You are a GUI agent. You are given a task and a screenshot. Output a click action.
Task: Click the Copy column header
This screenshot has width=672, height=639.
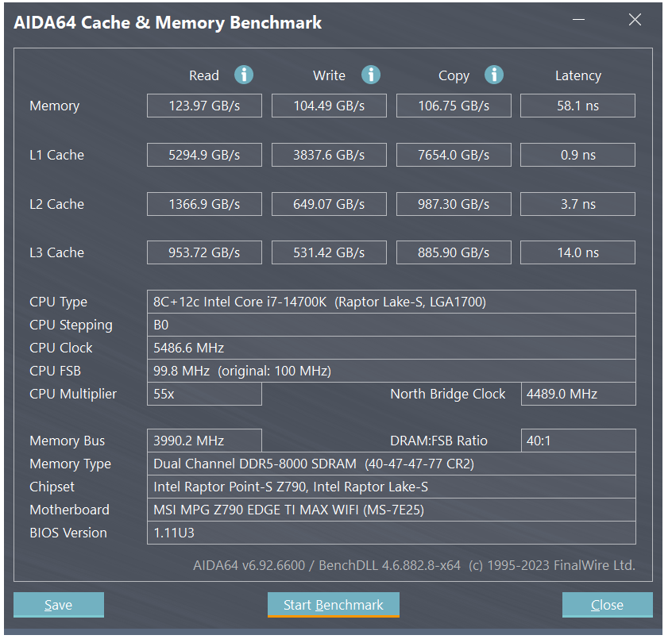coord(454,75)
